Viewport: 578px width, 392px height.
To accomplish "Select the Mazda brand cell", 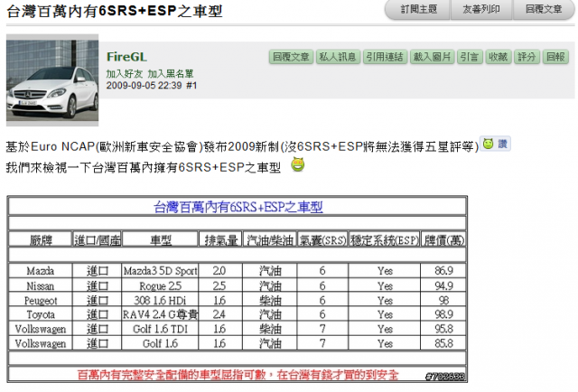I will click(41, 271).
